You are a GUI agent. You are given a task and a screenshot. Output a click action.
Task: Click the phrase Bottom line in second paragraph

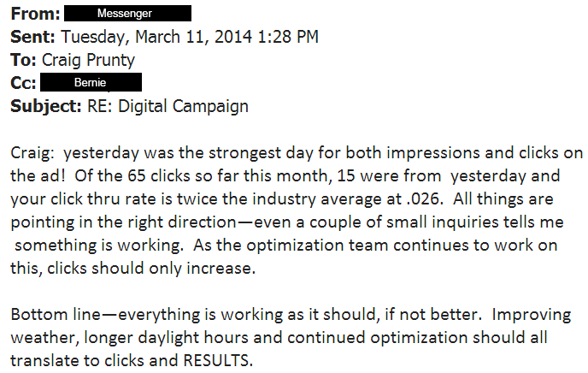tap(56, 314)
